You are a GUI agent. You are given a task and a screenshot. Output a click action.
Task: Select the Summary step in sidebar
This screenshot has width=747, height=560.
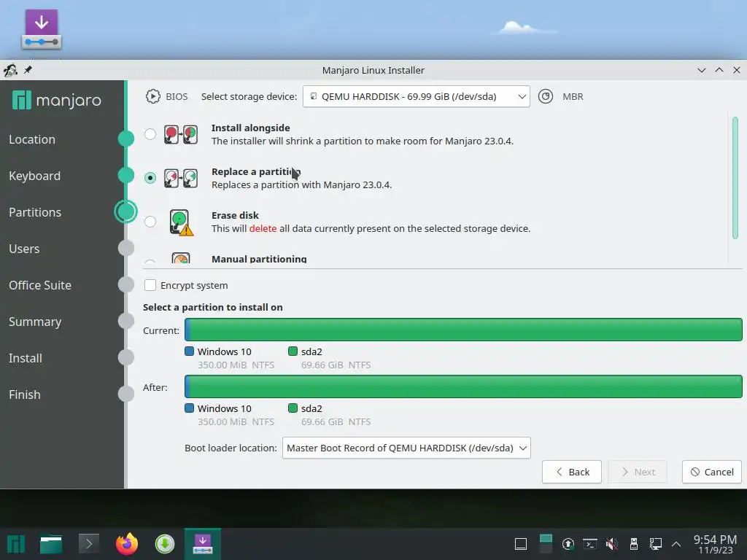click(35, 322)
